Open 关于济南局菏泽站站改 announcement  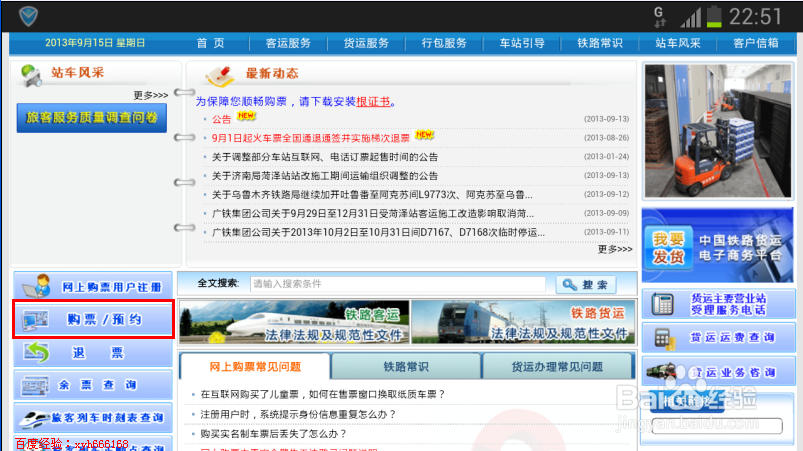(325, 176)
